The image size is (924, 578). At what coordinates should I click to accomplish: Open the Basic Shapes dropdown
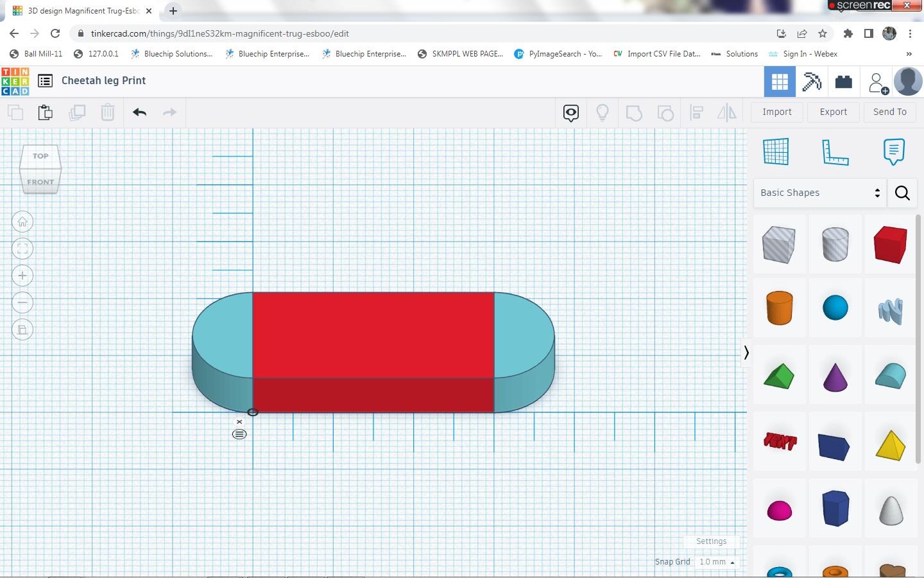[x=820, y=193]
